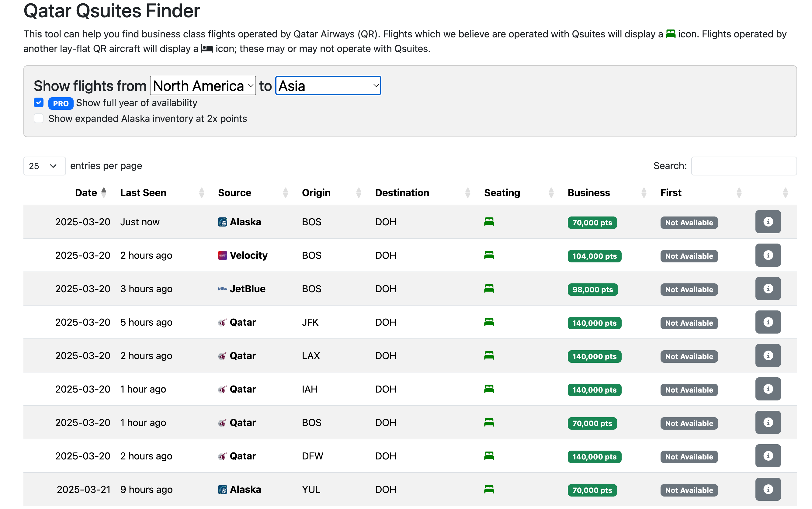Viewport: 812px width, 509px height.
Task: Open info for Velocity BOS flight
Action: tap(768, 255)
